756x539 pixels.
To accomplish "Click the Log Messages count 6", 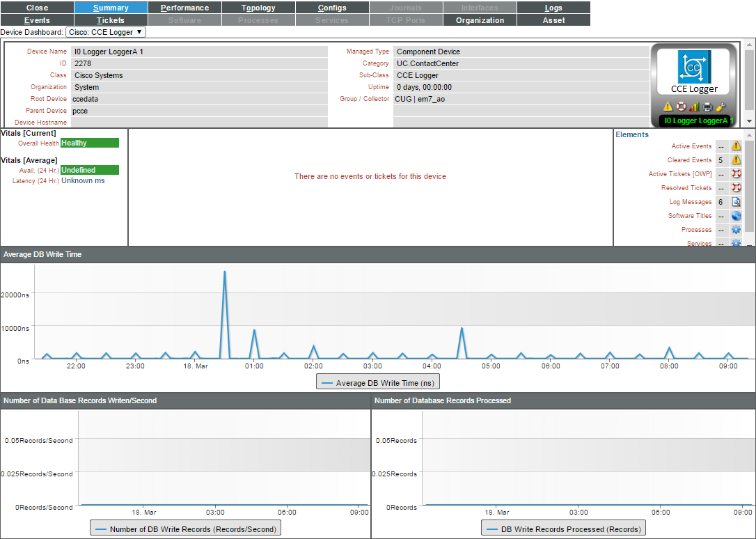I will pyautogui.click(x=720, y=202).
